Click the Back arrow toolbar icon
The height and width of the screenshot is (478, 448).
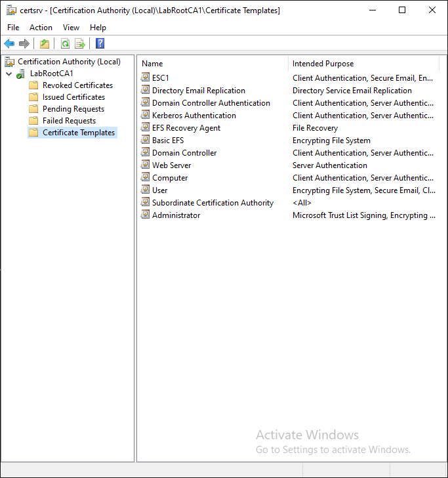click(9, 43)
